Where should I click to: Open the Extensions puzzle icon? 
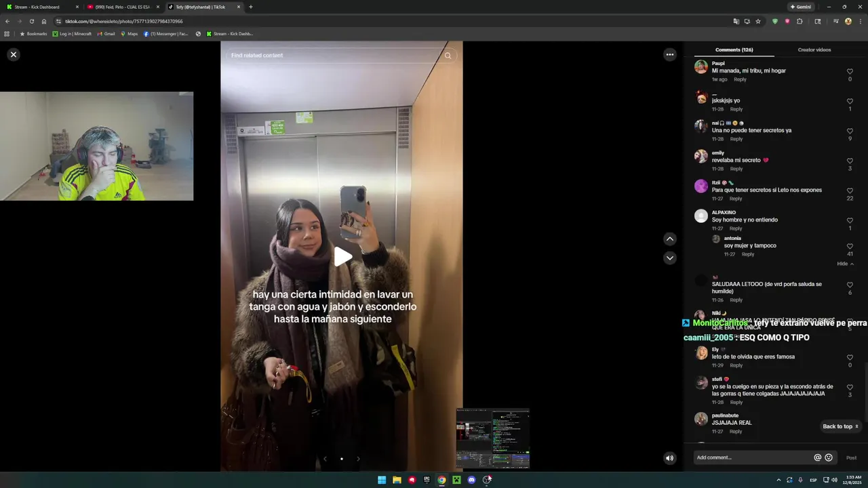pos(800,21)
